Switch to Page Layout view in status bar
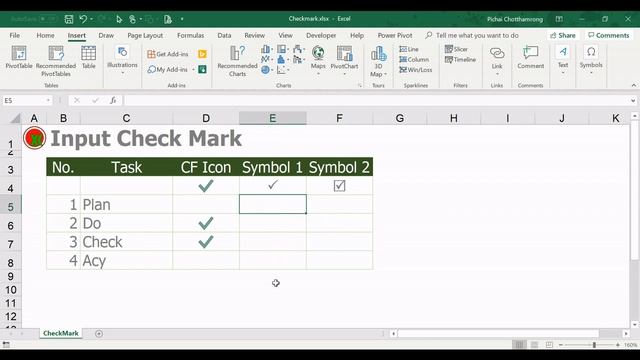 click(534, 345)
